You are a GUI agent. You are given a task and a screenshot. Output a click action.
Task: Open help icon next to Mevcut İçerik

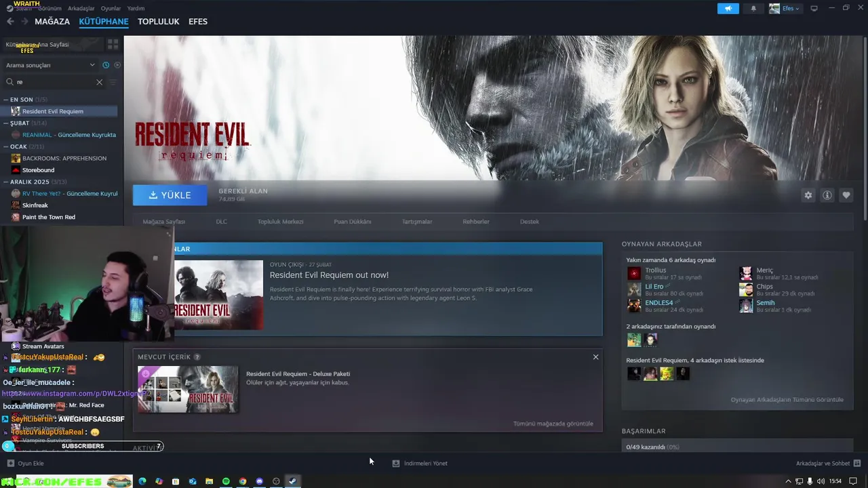tap(197, 357)
